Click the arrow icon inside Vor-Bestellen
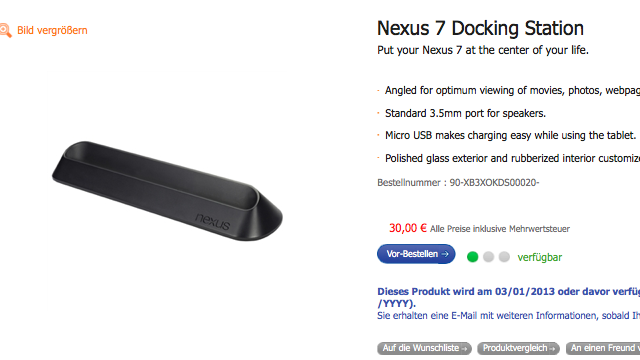Screen dimensions: 640x360 click(445, 254)
